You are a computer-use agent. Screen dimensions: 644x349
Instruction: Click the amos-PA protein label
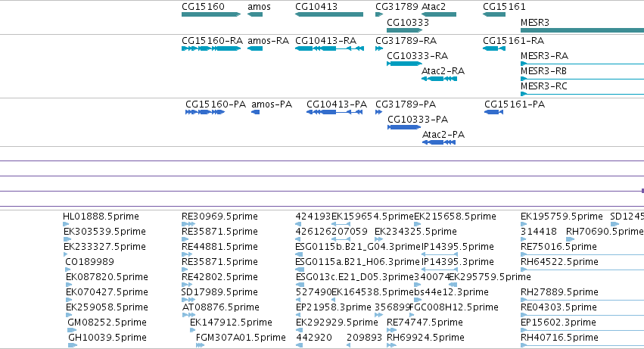click(x=272, y=104)
